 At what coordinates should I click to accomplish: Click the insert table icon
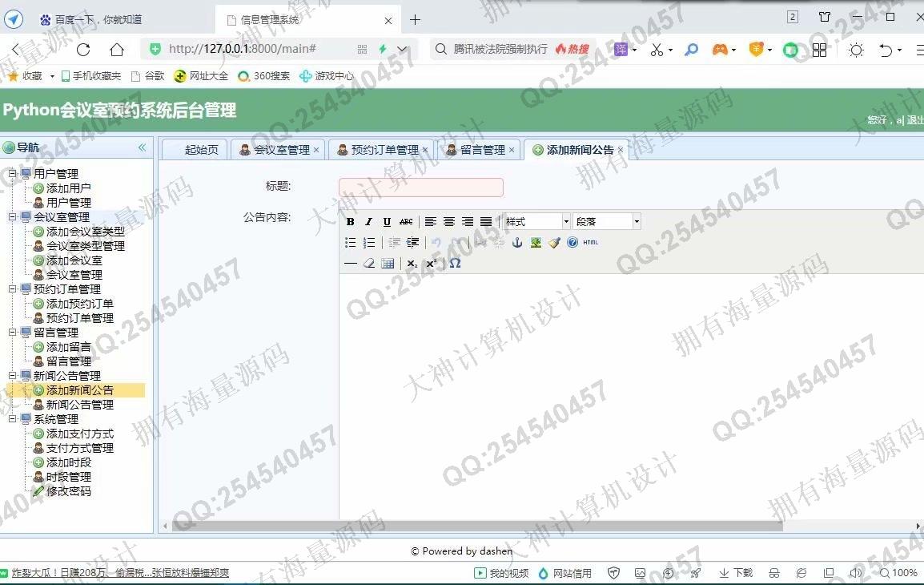pyautogui.click(x=388, y=264)
